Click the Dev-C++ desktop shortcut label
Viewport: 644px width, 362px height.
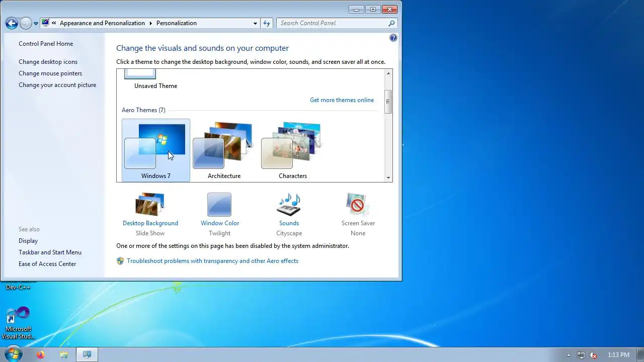pyautogui.click(x=18, y=287)
